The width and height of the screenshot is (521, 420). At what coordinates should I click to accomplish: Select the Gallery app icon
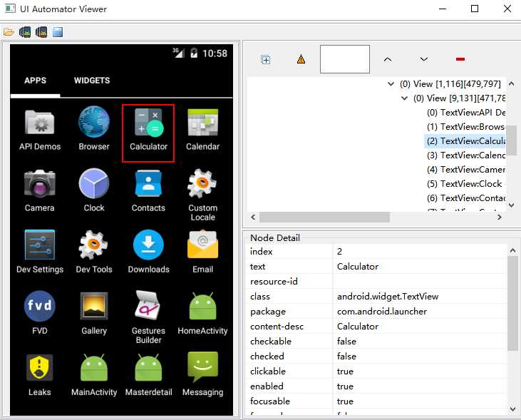94,306
